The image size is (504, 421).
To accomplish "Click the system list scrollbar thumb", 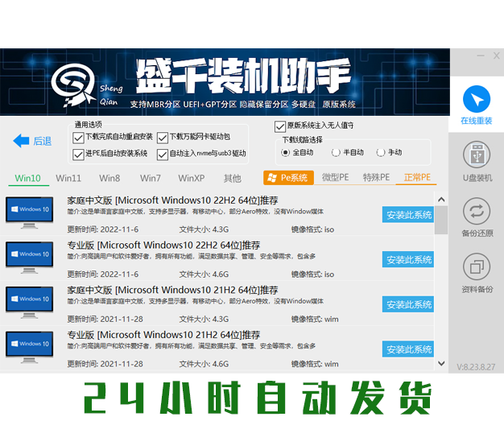I will 441,220.
